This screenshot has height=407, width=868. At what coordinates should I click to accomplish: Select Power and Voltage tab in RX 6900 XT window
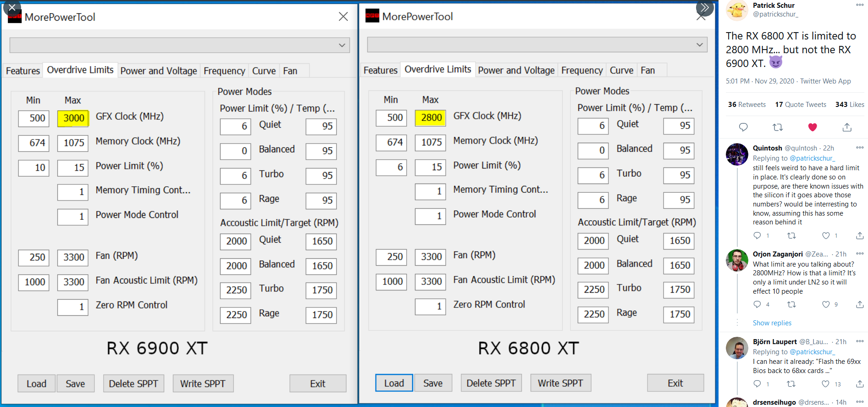coord(159,71)
